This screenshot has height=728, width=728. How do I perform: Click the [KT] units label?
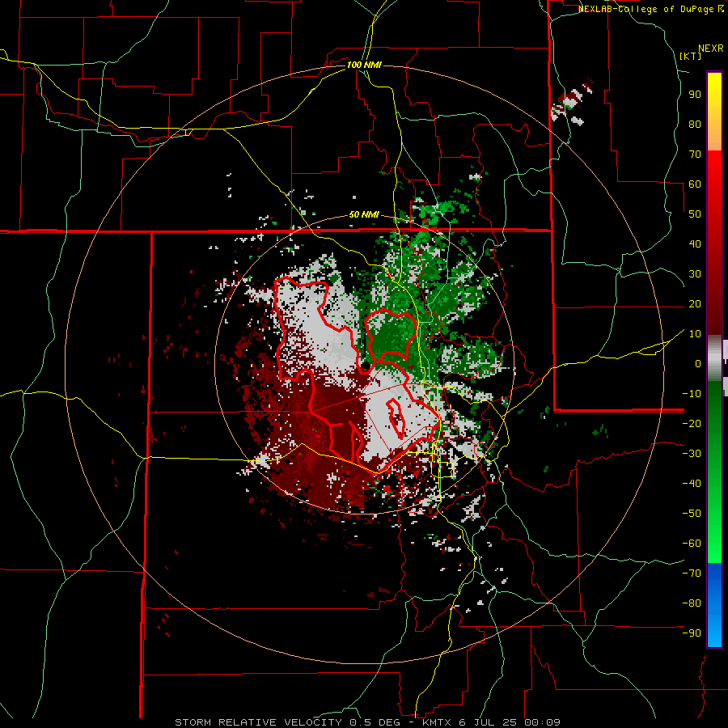point(690,56)
